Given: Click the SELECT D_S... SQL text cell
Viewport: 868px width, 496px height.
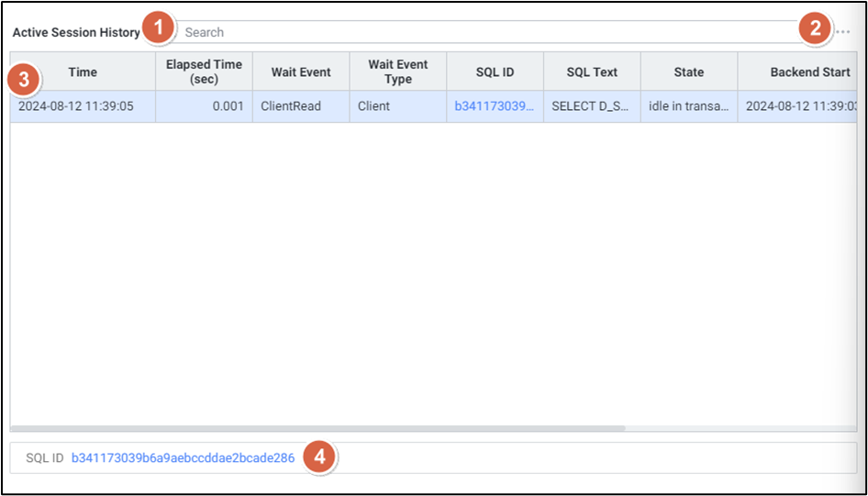Looking at the screenshot, I should click(591, 106).
